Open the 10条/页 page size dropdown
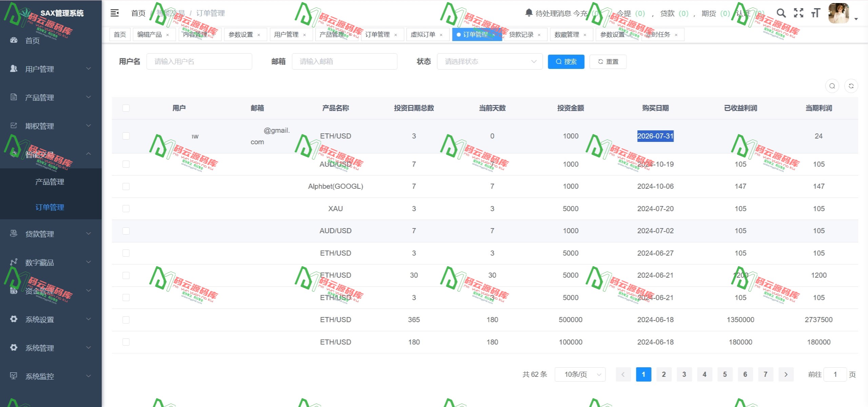Screen dimensions: 868x407 click(580, 374)
